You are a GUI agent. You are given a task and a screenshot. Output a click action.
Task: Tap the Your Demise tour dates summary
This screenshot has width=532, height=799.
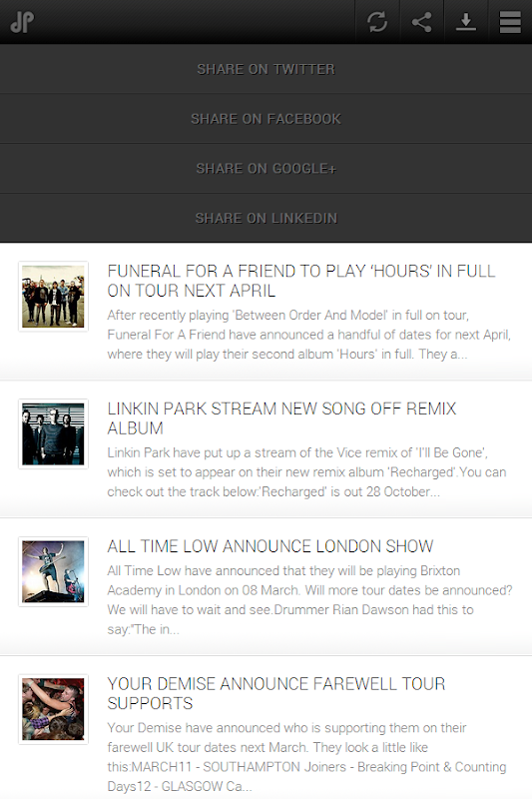[x=306, y=757]
